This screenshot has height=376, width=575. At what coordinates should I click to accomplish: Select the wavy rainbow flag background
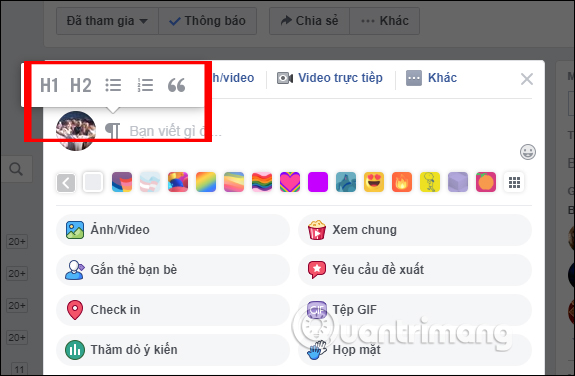[x=262, y=182]
